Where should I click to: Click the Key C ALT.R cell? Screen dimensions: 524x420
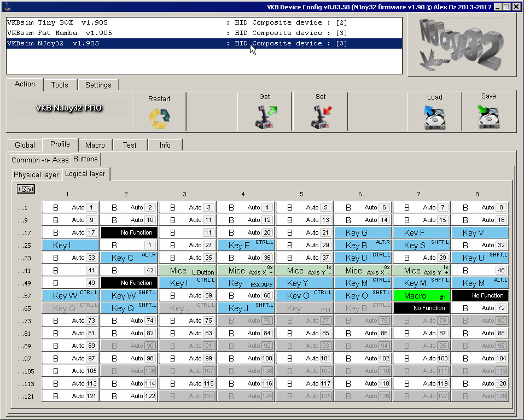(129, 258)
